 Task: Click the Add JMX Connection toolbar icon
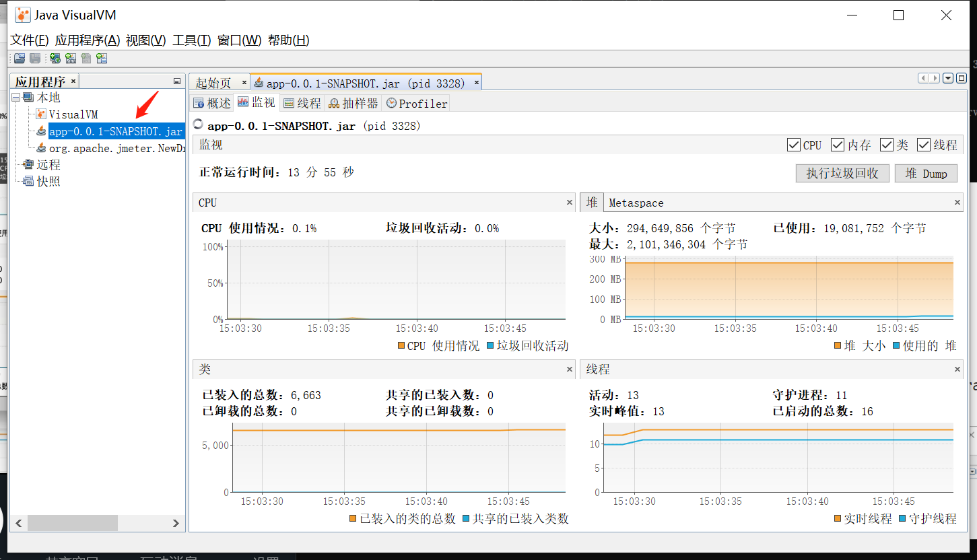(x=71, y=59)
